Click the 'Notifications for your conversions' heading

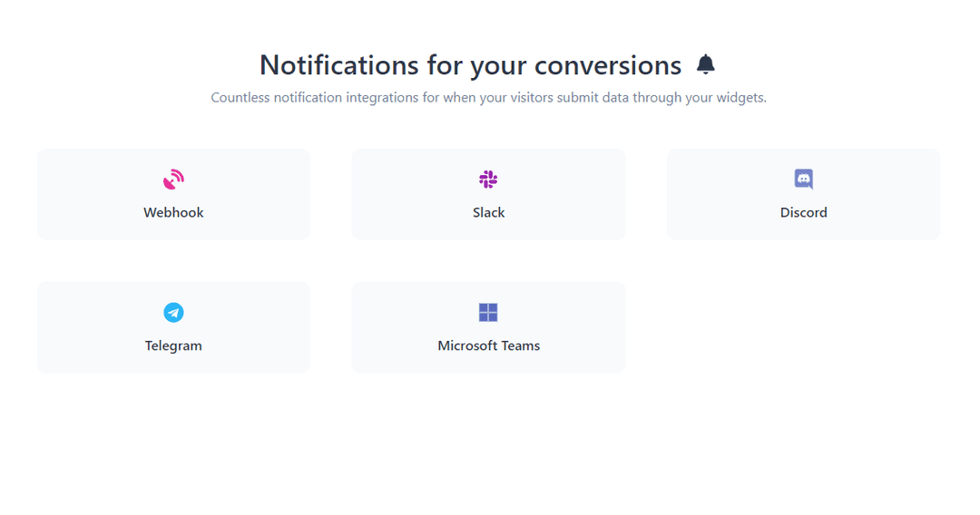coord(471,65)
